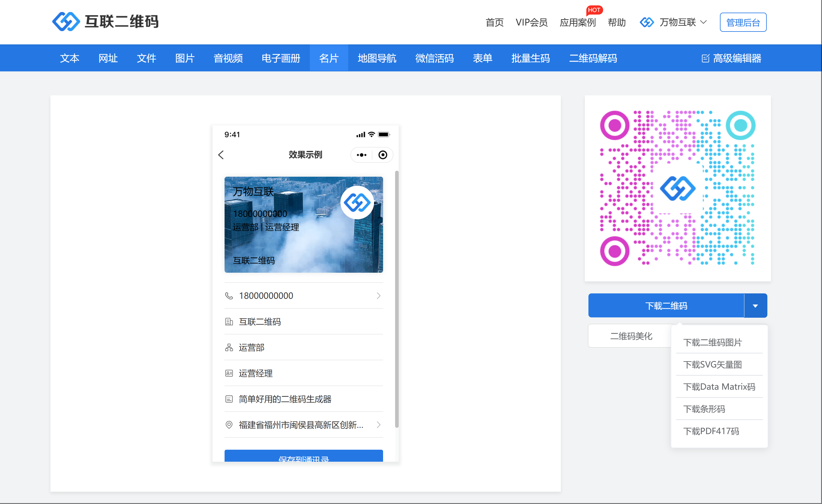Click the three-dot menu in phone preview
Screen dimensions: 822x504
click(362, 155)
